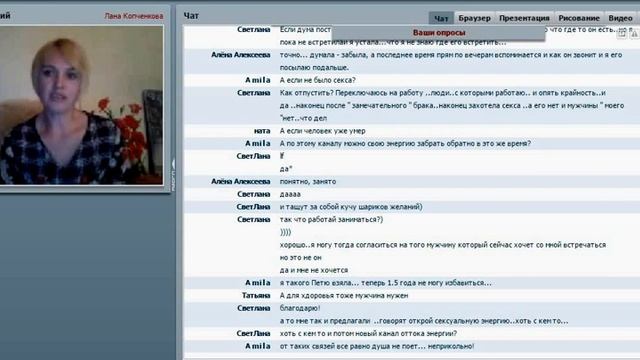Switch to the Рисование tab
The width and height of the screenshot is (640, 360).
tap(579, 18)
